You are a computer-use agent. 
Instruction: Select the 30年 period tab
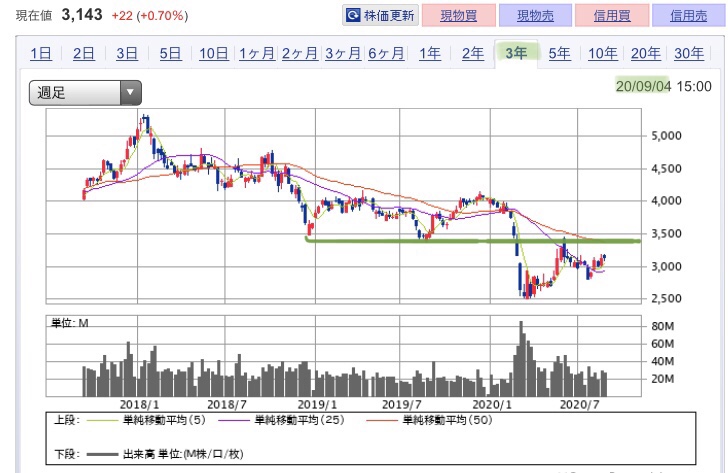pos(689,53)
